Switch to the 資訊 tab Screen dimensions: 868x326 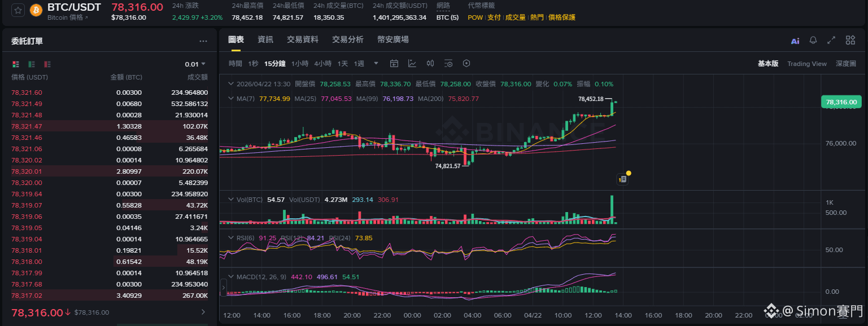tap(265, 39)
